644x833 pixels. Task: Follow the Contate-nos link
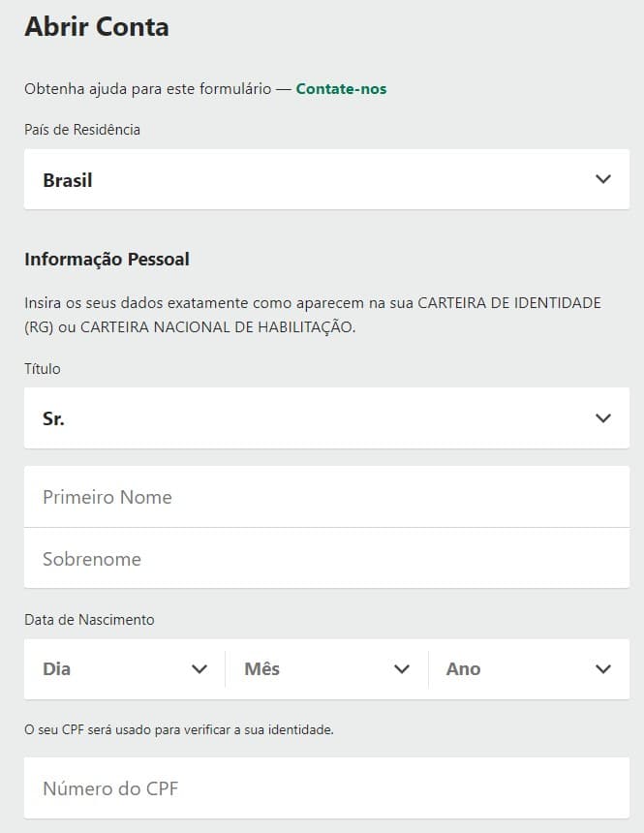(341, 89)
